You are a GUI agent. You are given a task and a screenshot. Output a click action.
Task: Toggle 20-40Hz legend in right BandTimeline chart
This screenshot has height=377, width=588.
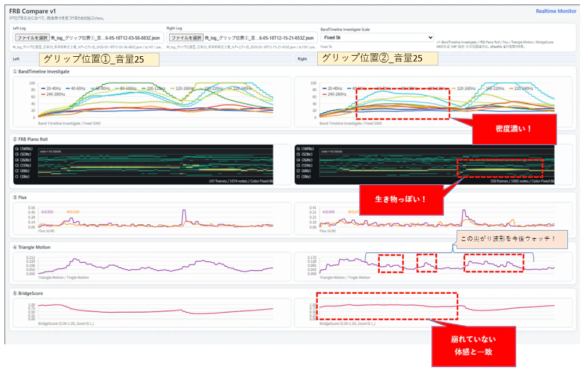coord(332,88)
